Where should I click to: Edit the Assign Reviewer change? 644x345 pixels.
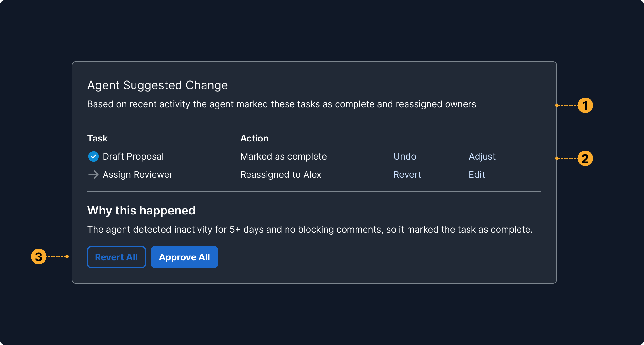(x=477, y=175)
